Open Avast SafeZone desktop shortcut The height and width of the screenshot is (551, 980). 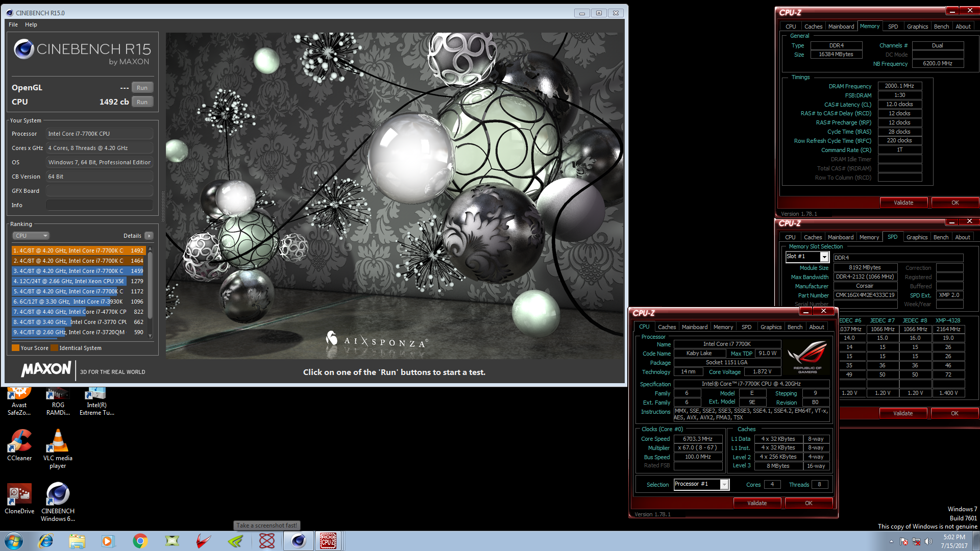tap(19, 402)
